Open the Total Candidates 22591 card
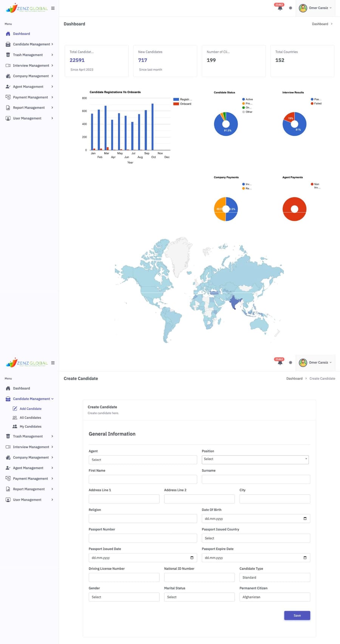Screen dimensions: 340x644 coord(97,61)
